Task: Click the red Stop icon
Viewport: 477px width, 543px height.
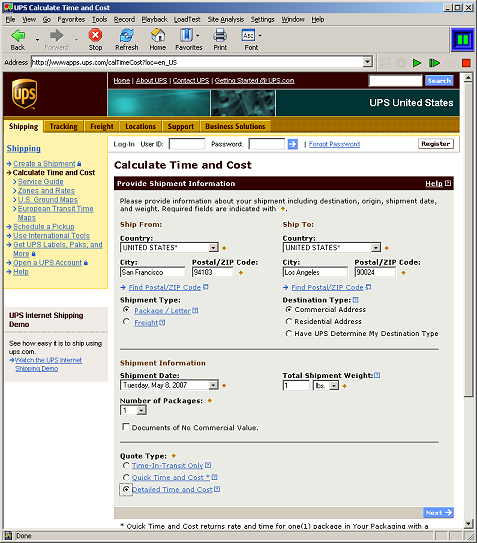Action: pyautogui.click(x=95, y=35)
